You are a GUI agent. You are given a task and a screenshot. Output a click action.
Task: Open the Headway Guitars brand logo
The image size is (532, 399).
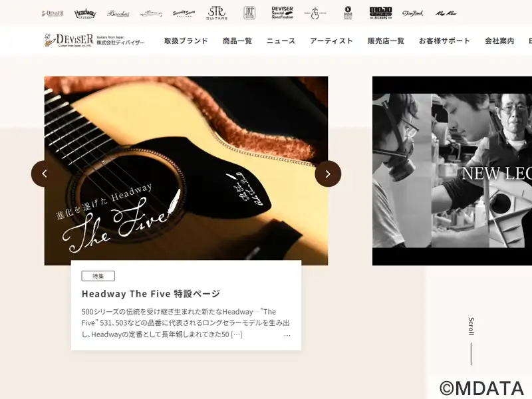click(x=85, y=13)
